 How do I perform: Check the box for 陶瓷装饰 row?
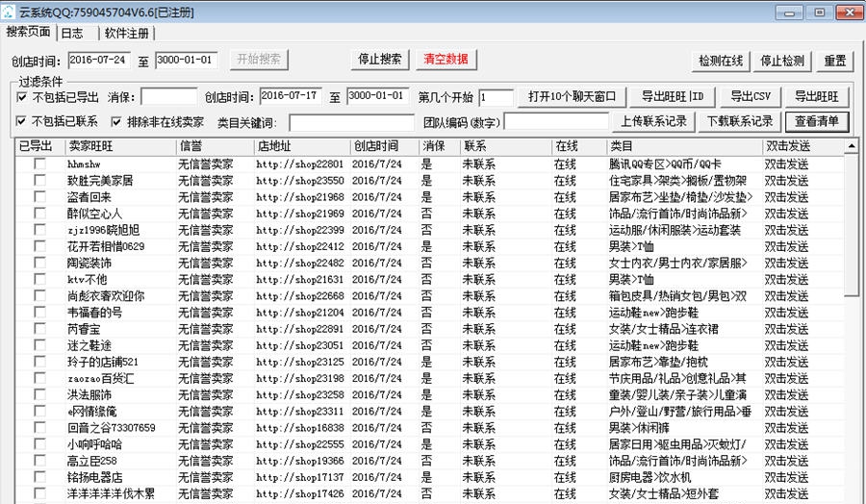point(39,263)
